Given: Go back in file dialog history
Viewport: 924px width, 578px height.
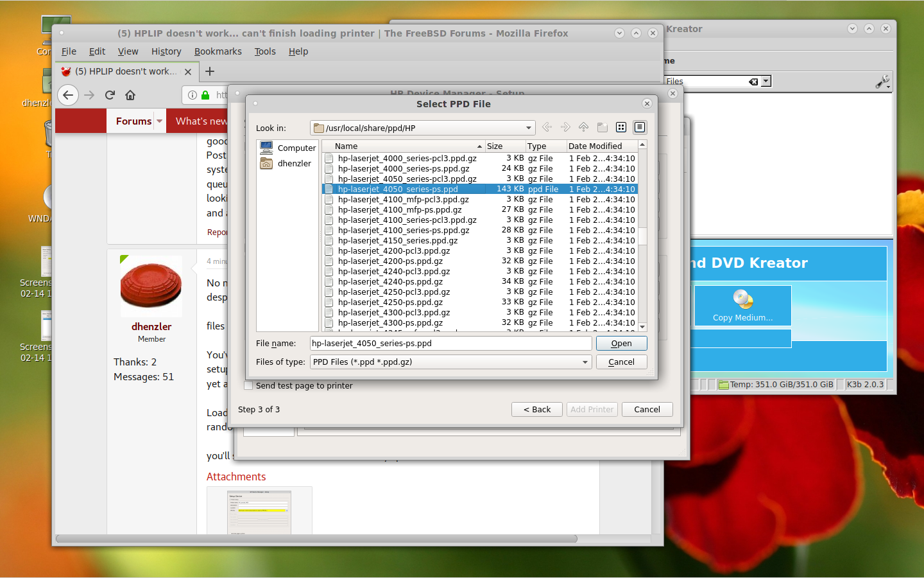Looking at the screenshot, I should pyautogui.click(x=547, y=127).
